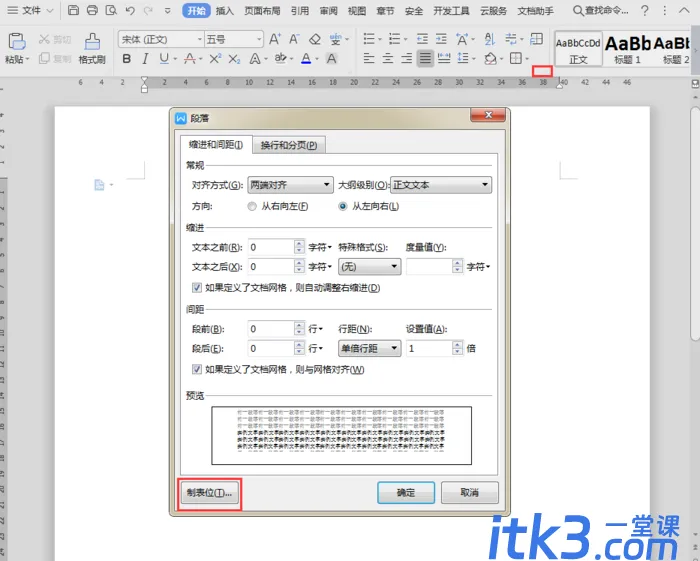Open the References ribbon tab
This screenshot has height=561, width=700.
point(300,11)
